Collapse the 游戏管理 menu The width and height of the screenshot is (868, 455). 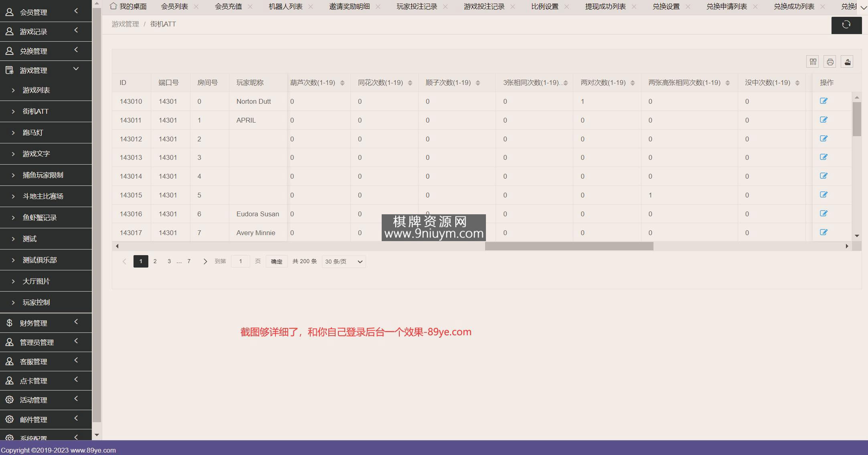(x=46, y=70)
